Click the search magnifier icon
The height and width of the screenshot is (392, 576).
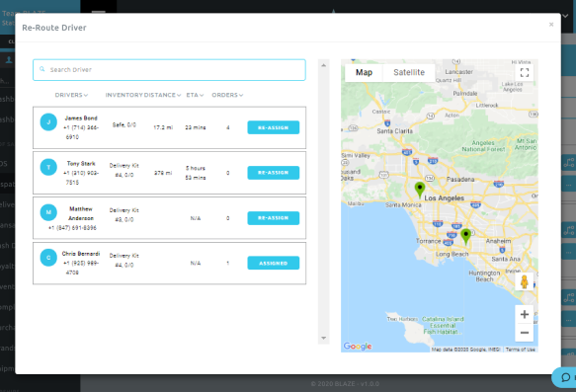click(x=41, y=69)
